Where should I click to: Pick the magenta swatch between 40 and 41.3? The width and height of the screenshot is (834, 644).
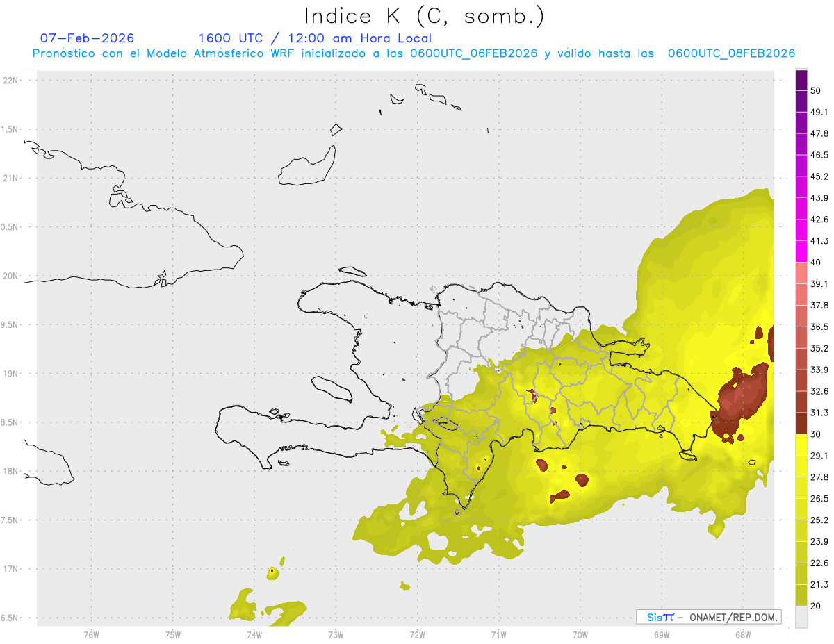coord(802,252)
